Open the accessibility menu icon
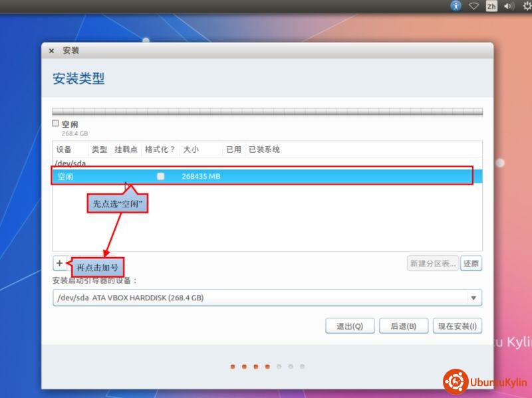This screenshot has height=398, width=532. click(456, 6)
